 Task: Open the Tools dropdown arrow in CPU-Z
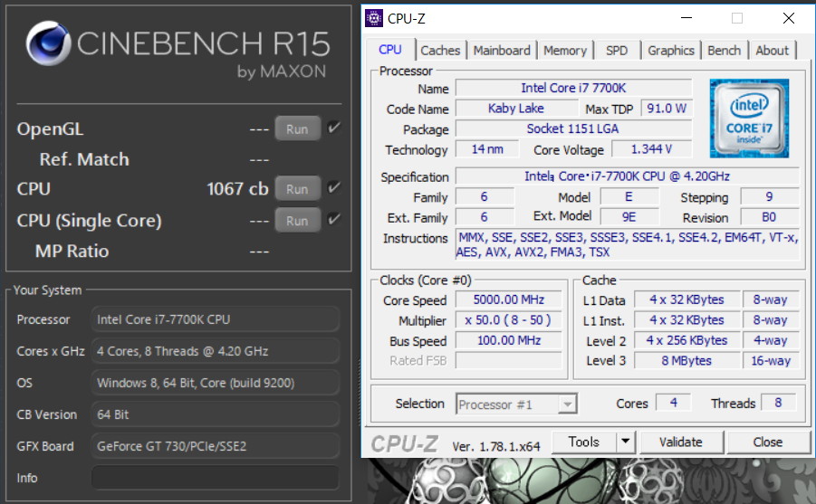626,442
